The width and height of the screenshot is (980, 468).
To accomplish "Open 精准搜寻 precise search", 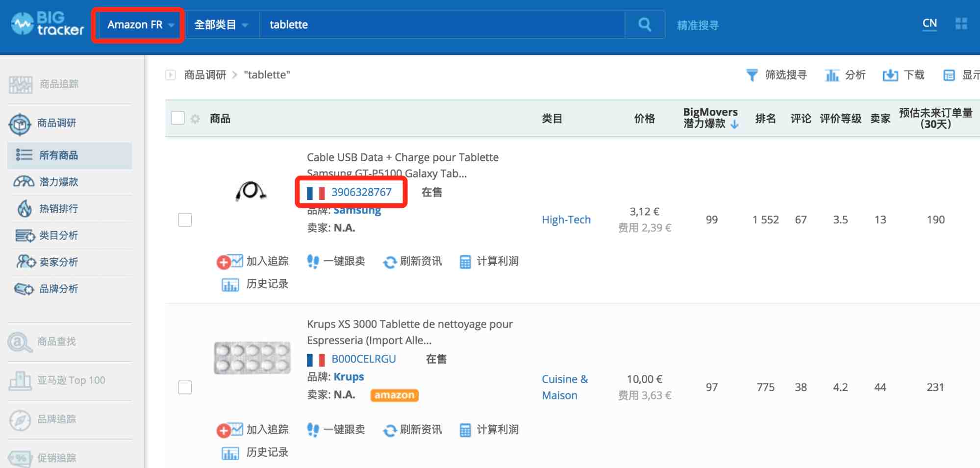I will point(697,25).
